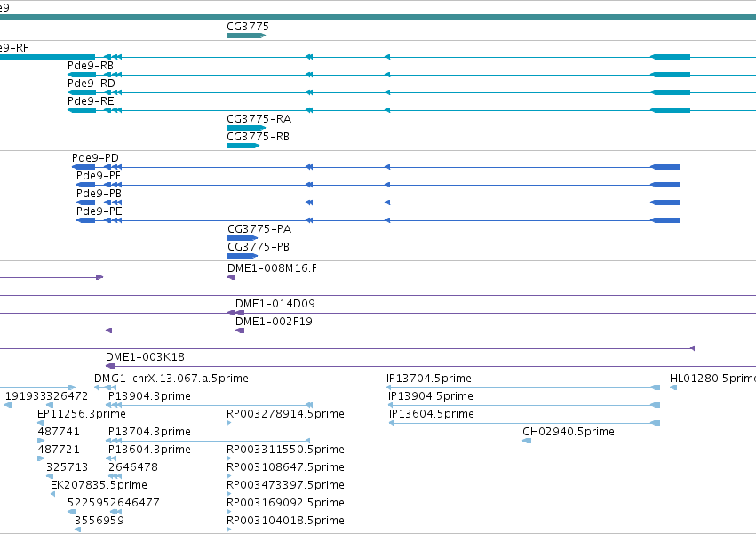Click the DME1-002F19 clone label
Image resolution: width=756 pixels, height=534 pixels.
[274, 322]
